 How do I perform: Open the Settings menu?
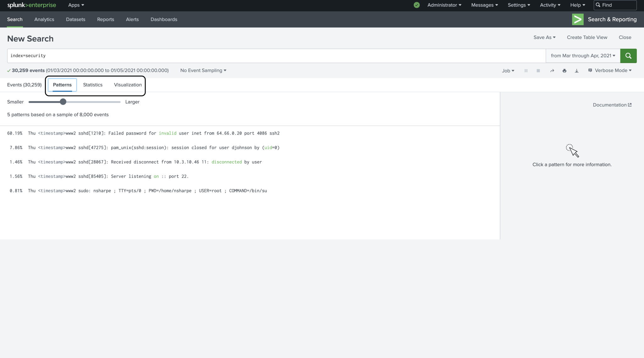(518, 5)
